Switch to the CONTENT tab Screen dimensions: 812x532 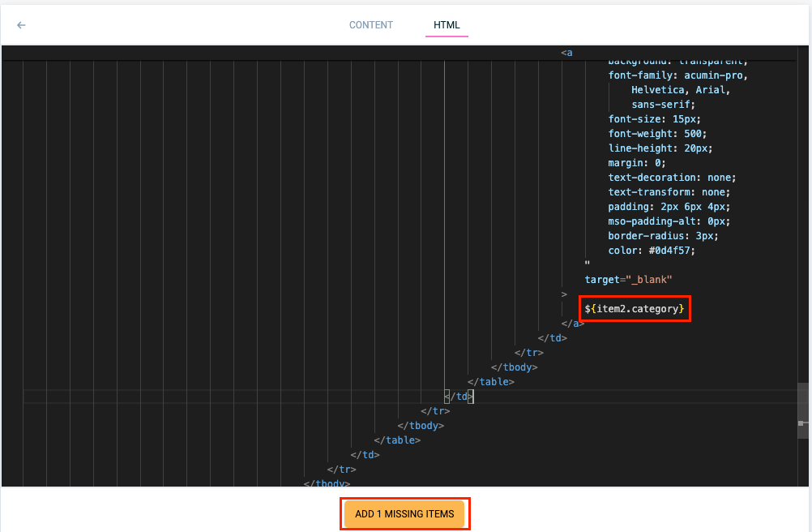tap(371, 25)
